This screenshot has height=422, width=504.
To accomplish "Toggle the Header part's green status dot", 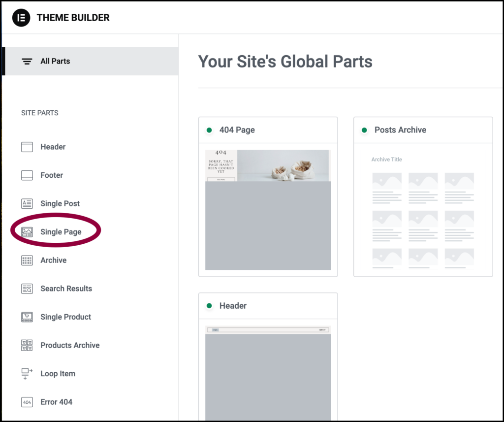I will pyautogui.click(x=209, y=306).
